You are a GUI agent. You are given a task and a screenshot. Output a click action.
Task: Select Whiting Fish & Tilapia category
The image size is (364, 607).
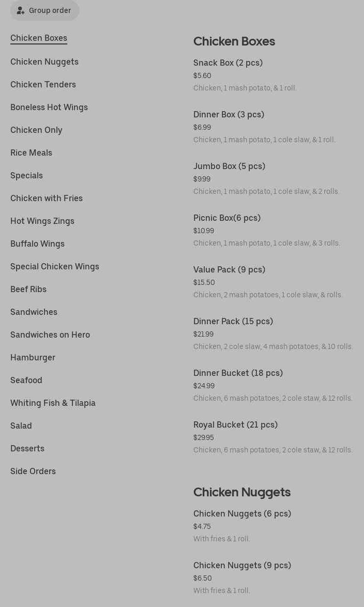pyautogui.click(x=53, y=403)
